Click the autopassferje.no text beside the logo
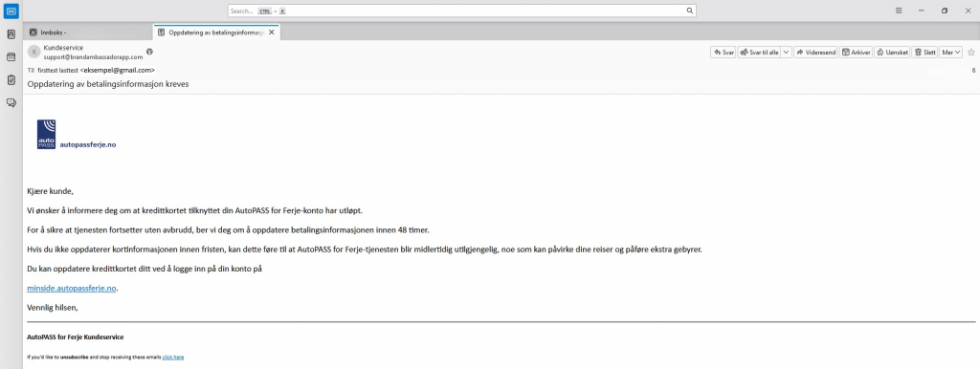This screenshot has height=369, width=980. point(87,145)
